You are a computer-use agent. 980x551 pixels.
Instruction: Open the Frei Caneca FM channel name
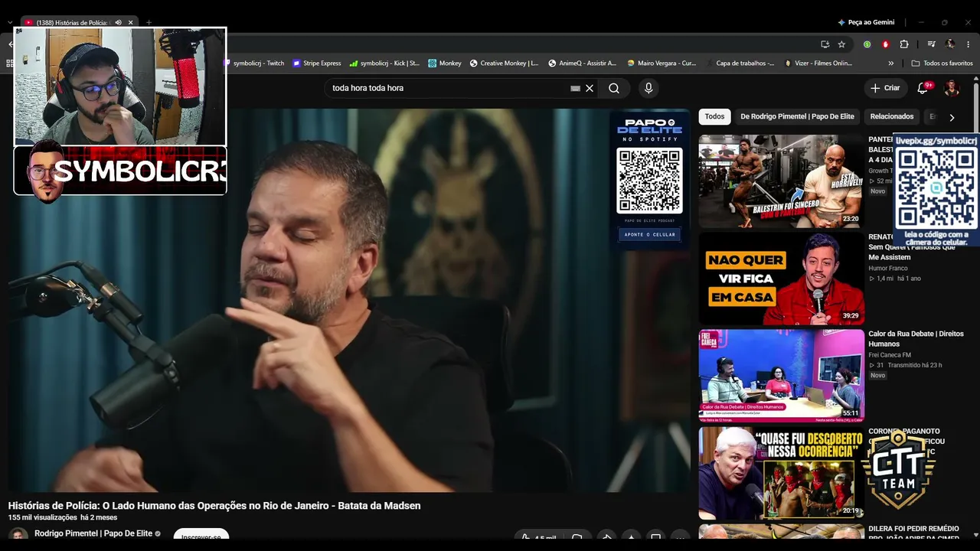[890, 355]
